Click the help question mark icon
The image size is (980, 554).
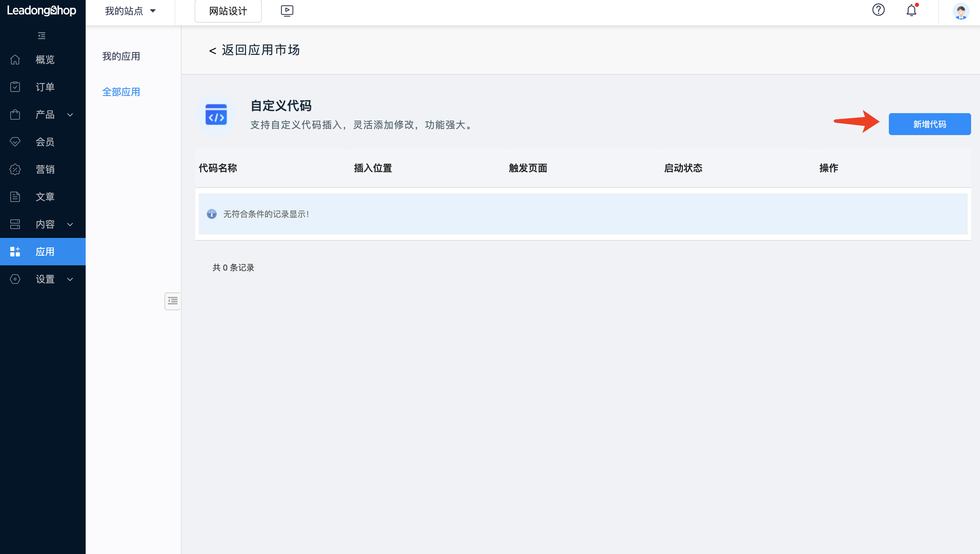878,10
